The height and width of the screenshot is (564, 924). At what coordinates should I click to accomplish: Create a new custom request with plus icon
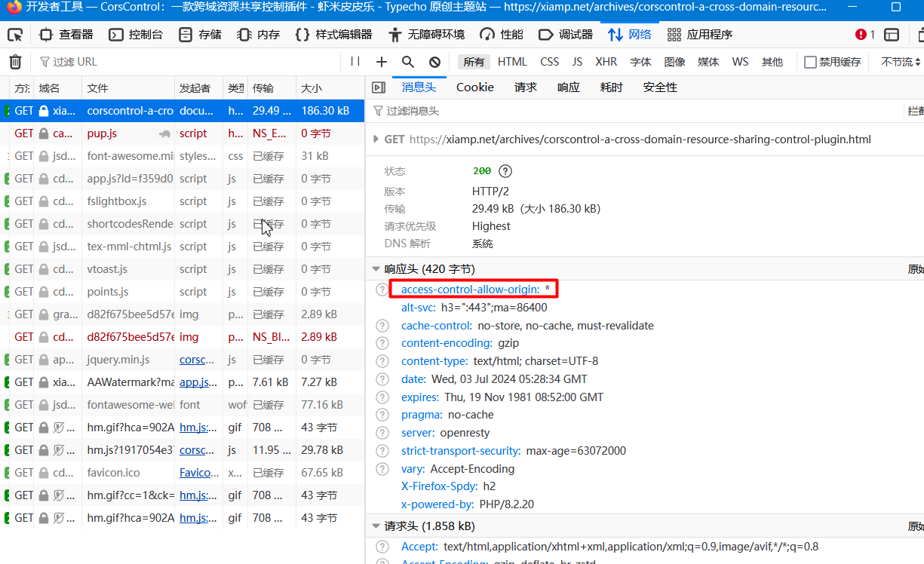point(382,62)
